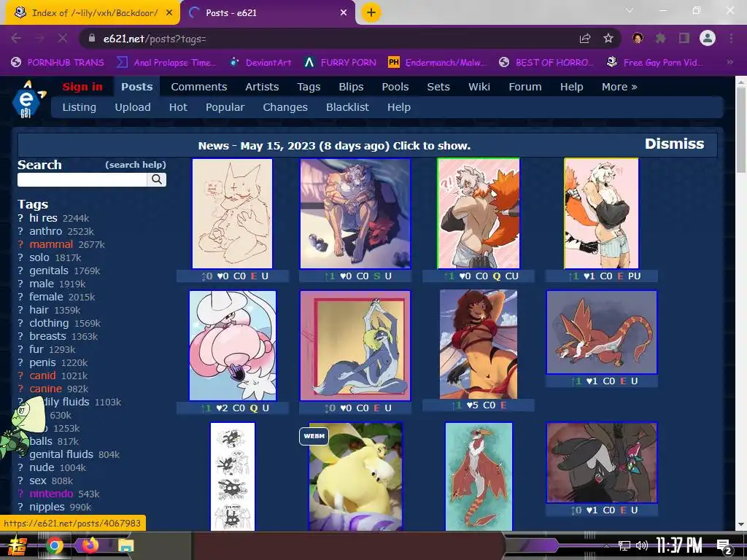Open Help in the second navigation row
Screen dimensions: 747x560
click(399, 107)
